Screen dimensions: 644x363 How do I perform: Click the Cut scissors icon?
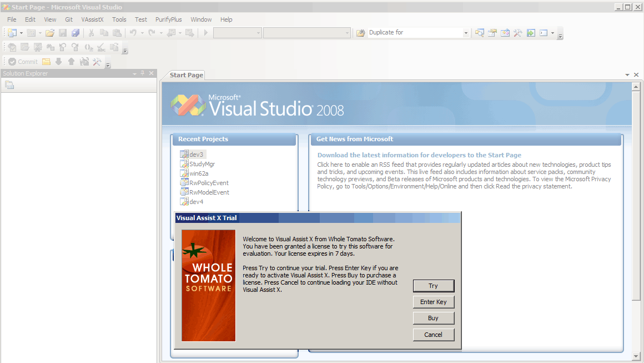(91, 33)
